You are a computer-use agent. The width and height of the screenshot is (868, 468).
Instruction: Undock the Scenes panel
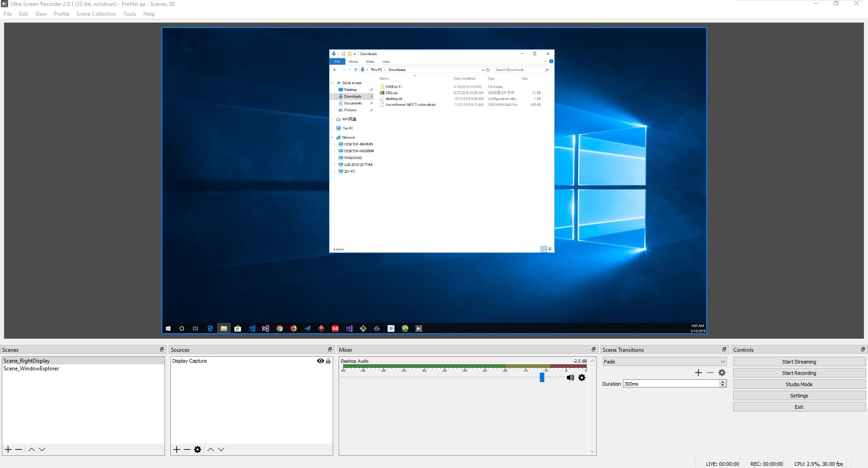tap(162, 350)
